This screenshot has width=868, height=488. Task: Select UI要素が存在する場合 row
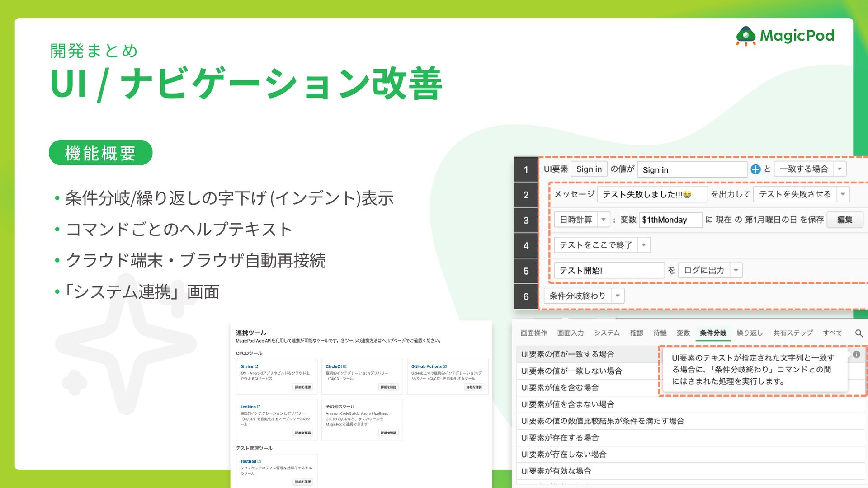coord(691,438)
